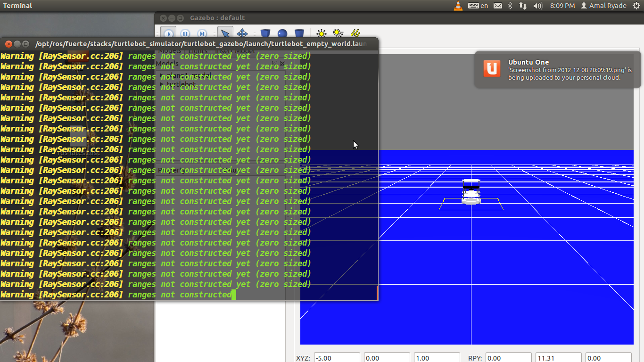
Task: Open the clock showing 8:09 PM
Action: point(562,6)
